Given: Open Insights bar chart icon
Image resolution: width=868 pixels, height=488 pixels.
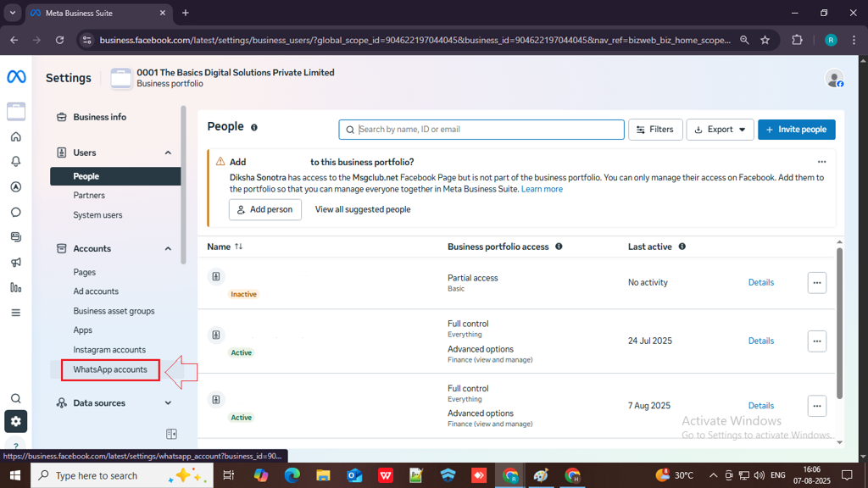Looking at the screenshot, I should point(16,288).
